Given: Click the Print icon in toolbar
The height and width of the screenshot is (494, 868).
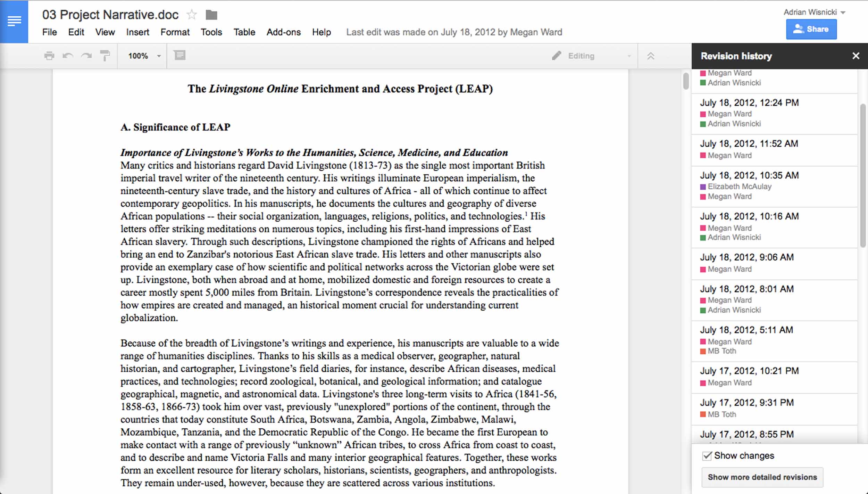Looking at the screenshot, I should (x=49, y=56).
